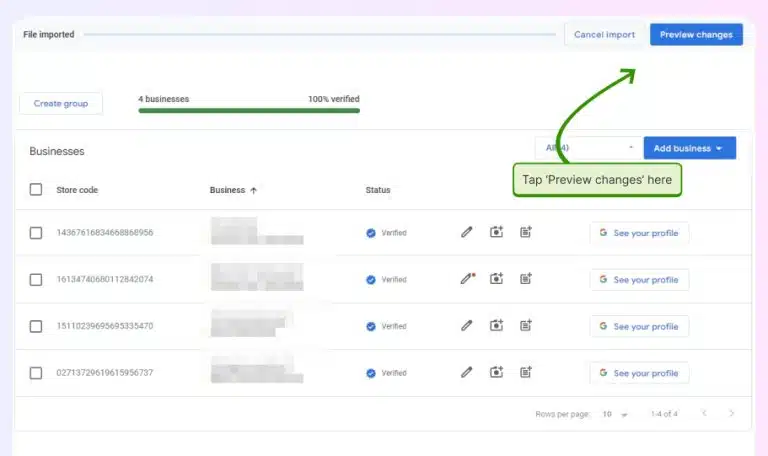Create post for store 15110239695695335470

click(x=526, y=325)
